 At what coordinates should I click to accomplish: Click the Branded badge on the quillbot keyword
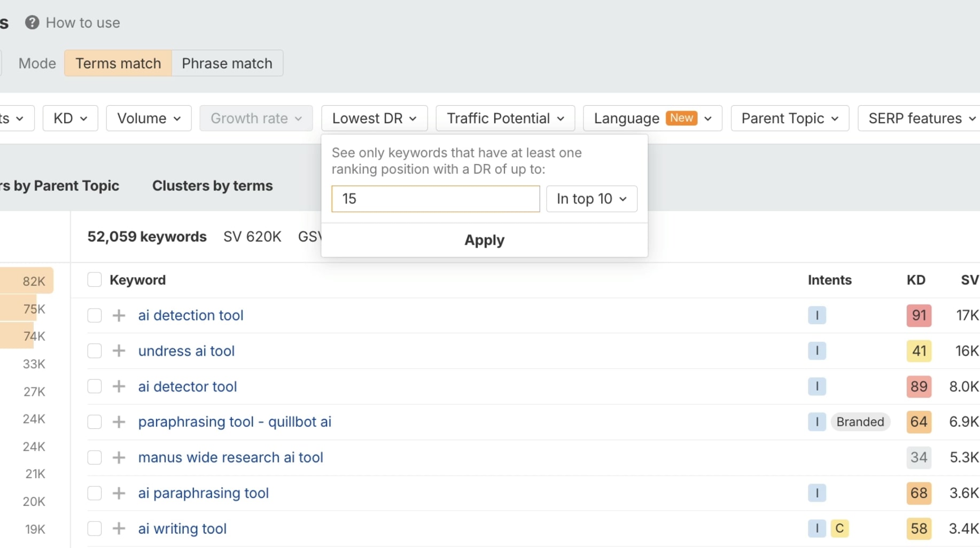pyautogui.click(x=860, y=421)
